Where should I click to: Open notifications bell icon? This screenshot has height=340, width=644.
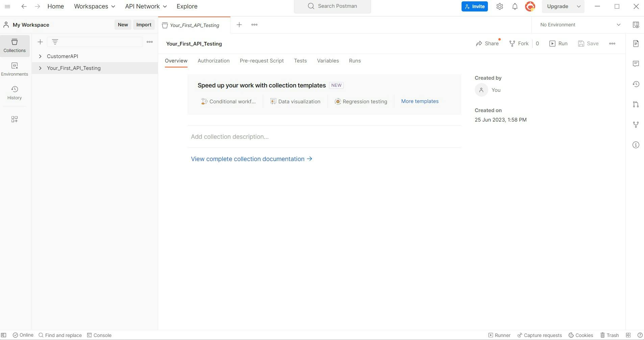[515, 6]
